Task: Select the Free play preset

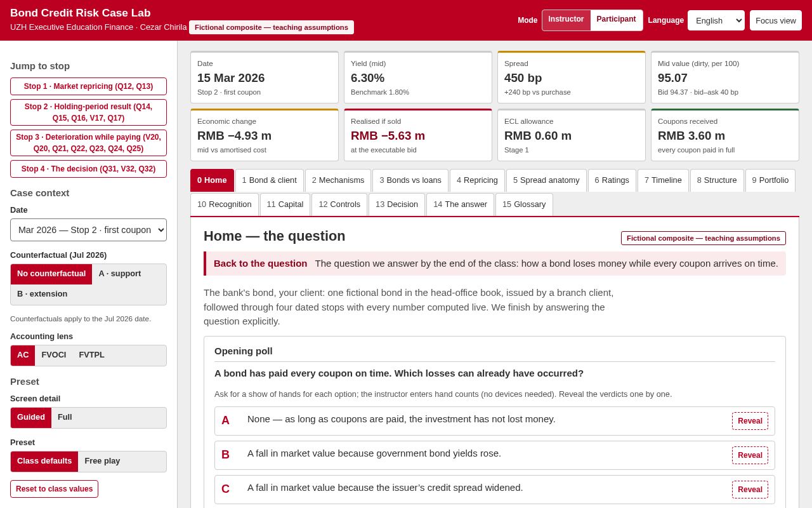Action: [102, 461]
